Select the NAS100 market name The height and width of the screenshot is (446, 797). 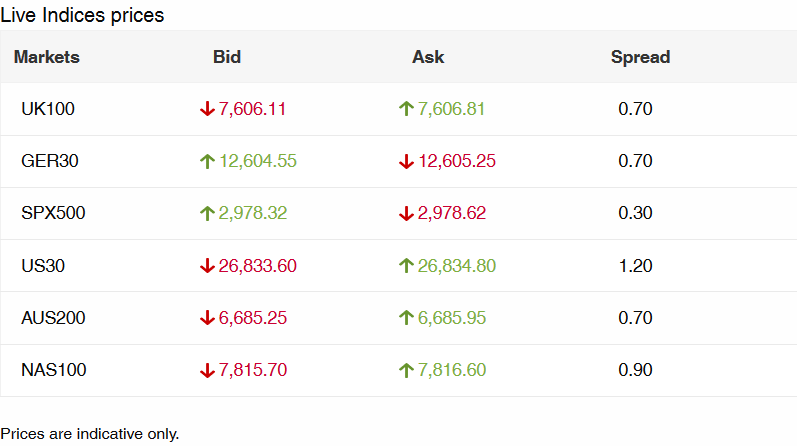pyautogui.click(x=53, y=370)
